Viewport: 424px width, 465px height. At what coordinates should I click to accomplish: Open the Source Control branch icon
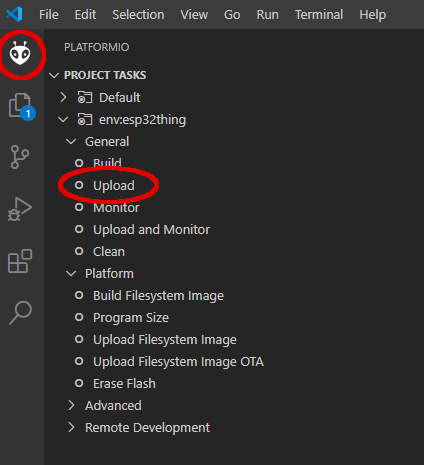20,157
